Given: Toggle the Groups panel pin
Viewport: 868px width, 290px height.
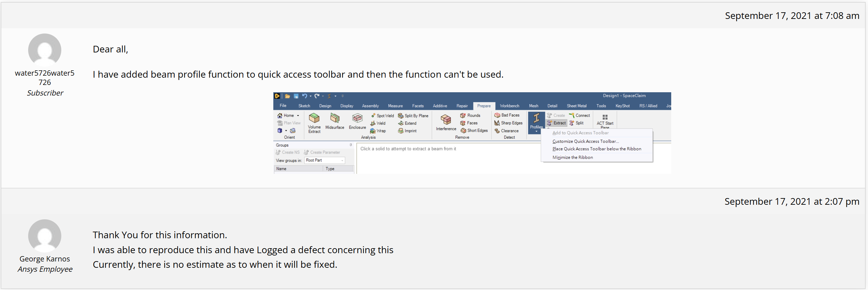Looking at the screenshot, I should click(x=351, y=145).
